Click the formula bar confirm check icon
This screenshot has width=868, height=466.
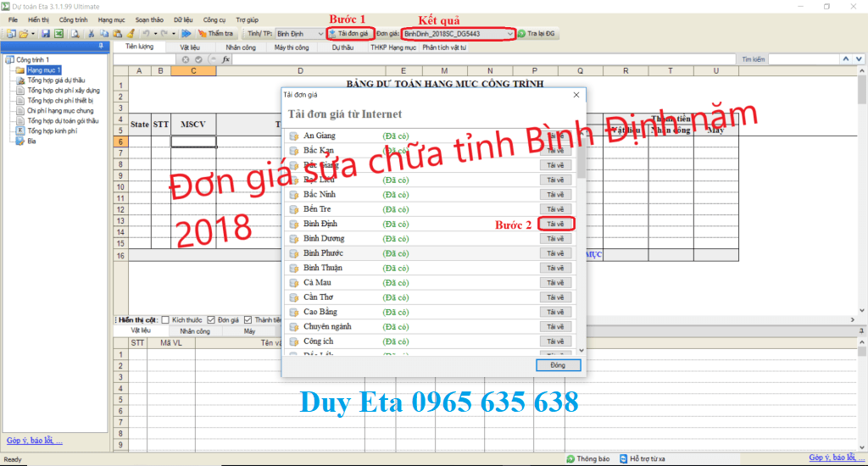pos(198,59)
